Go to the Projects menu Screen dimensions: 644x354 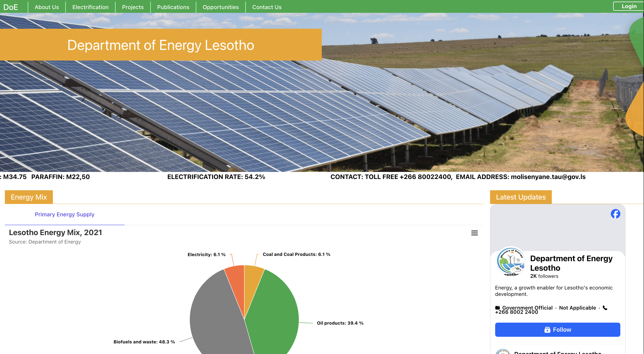(x=133, y=7)
